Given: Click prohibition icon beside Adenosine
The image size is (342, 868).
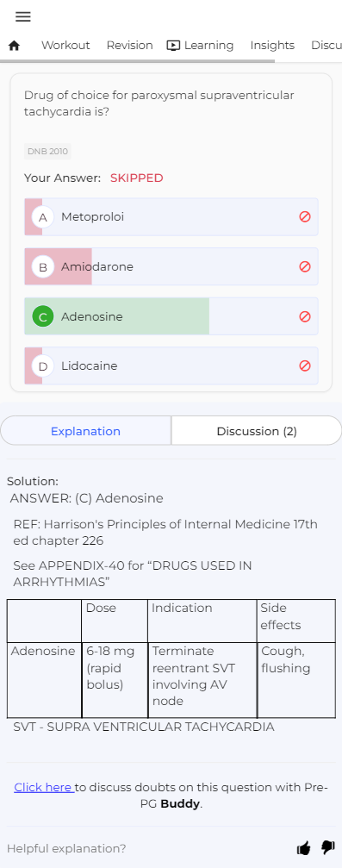Looking at the screenshot, I should (x=304, y=316).
